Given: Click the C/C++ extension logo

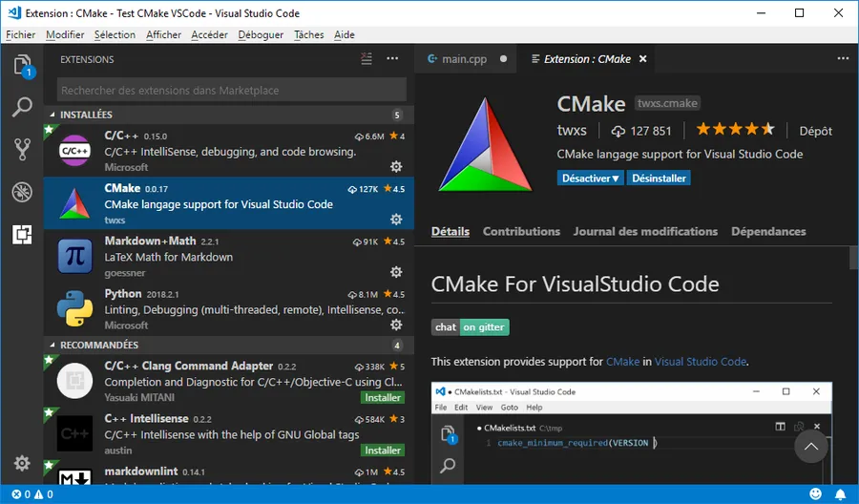Looking at the screenshot, I should click(x=75, y=151).
